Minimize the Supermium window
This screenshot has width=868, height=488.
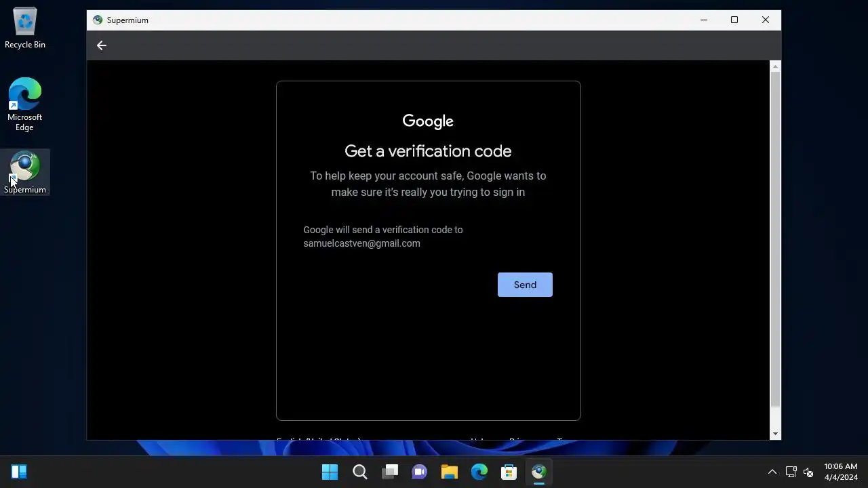[703, 20]
